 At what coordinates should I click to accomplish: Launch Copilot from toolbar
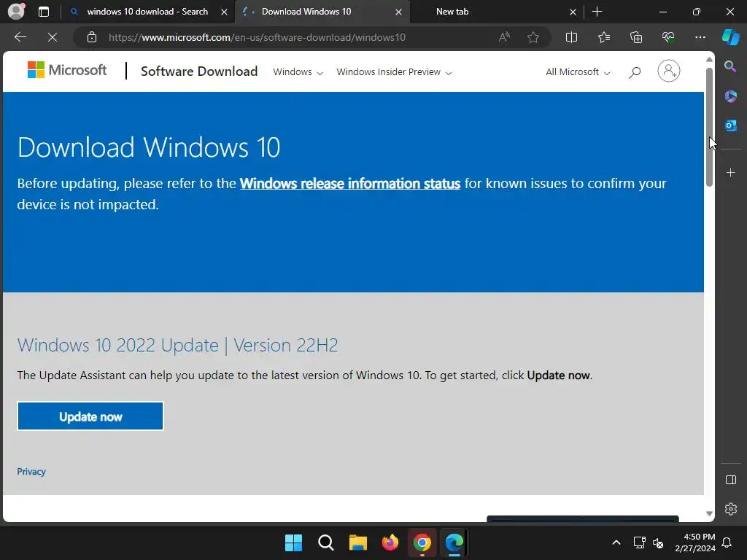coord(730,37)
